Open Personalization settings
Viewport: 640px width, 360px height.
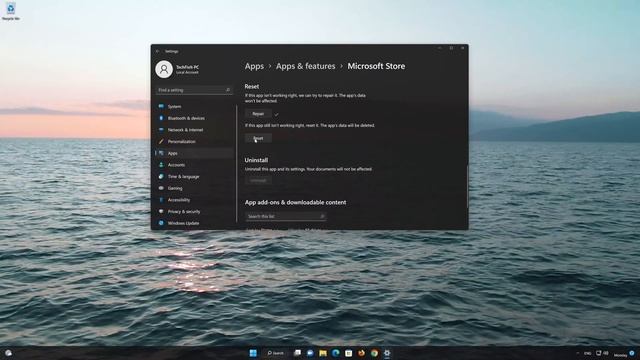coord(194,142)
